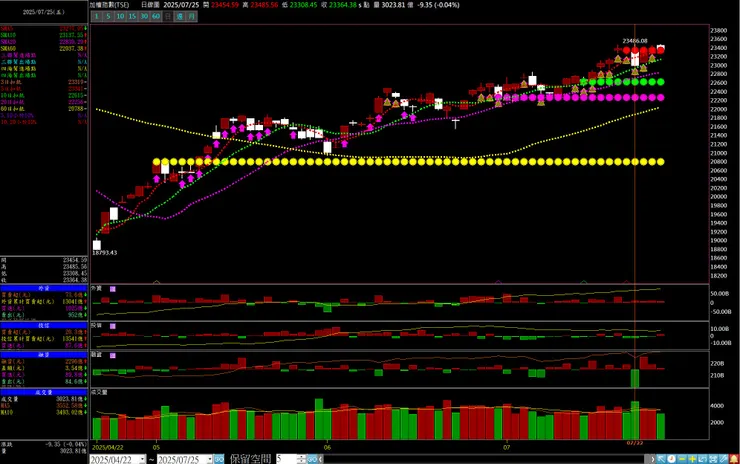Click the MA10 volume value row
Screen dimensions: 740x464
tap(44, 413)
